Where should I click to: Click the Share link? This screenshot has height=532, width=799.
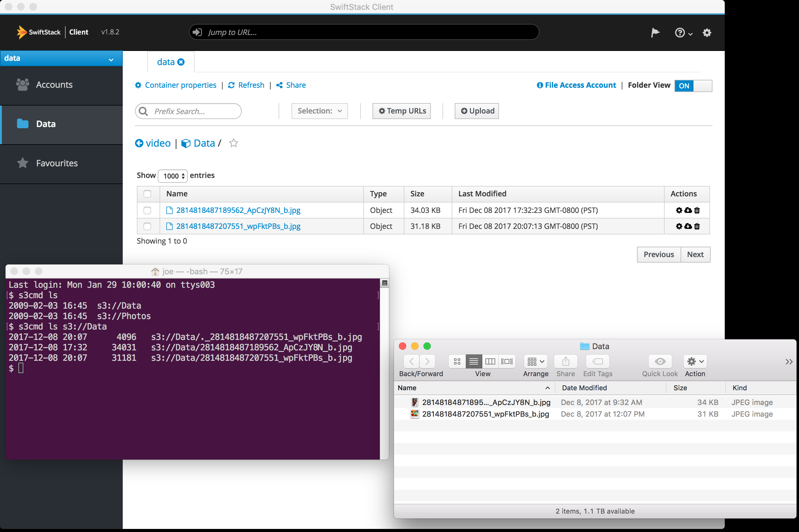coord(291,85)
